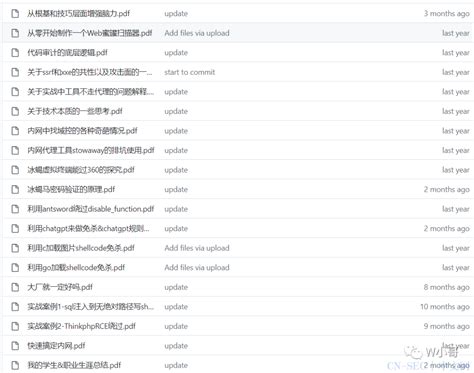Open the 实战案例1-sql注入 file
The width and height of the screenshot is (474, 373).
click(x=91, y=307)
